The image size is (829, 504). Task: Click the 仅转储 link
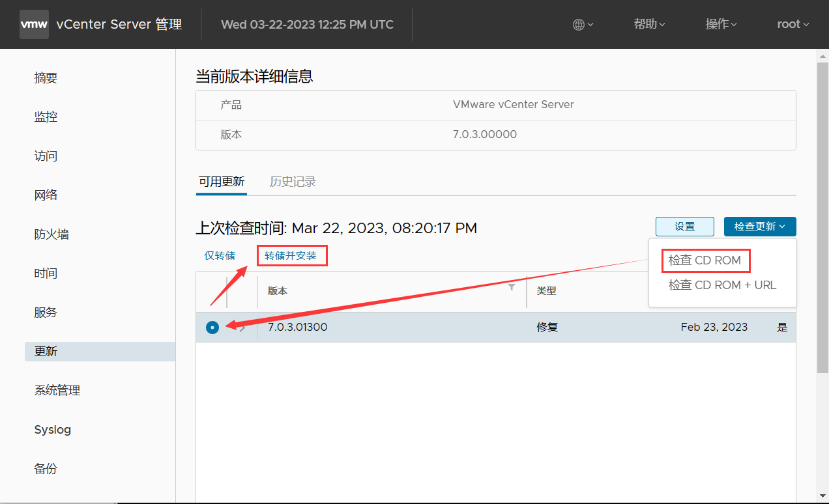click(220, 256)
